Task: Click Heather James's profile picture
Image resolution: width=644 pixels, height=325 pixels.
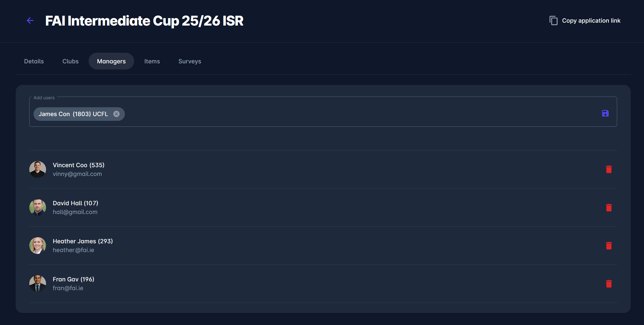Action: (x=38, y=246)
